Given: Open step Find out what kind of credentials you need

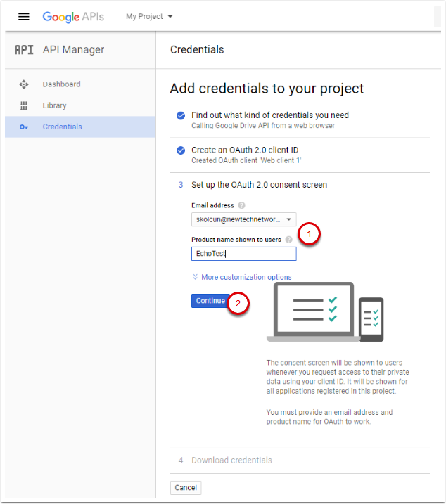Looking at the screenshot, I should (x=270, y=115).
